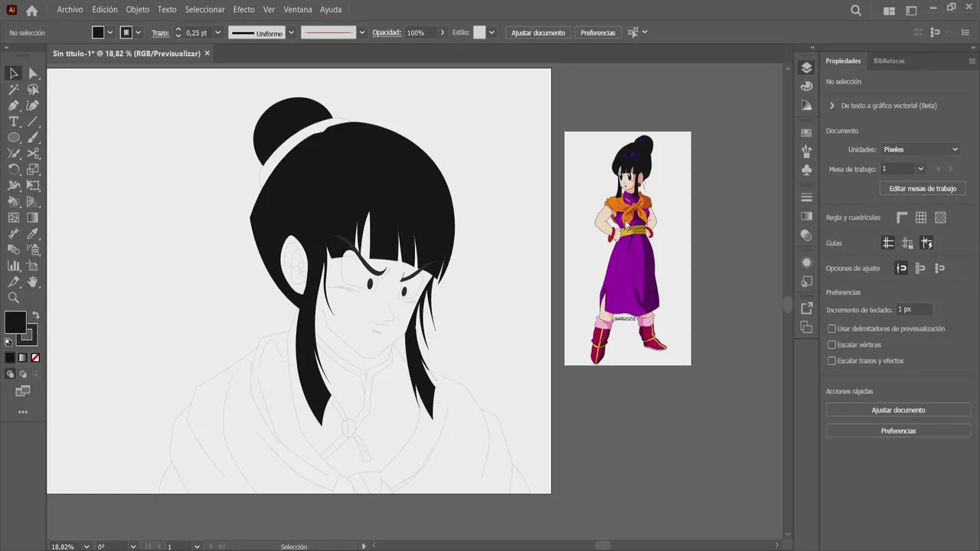The width and height of the screenshot is (980, 551).
Task: Open the zoom level 18,82% dropdown
Action: point(86,546)
